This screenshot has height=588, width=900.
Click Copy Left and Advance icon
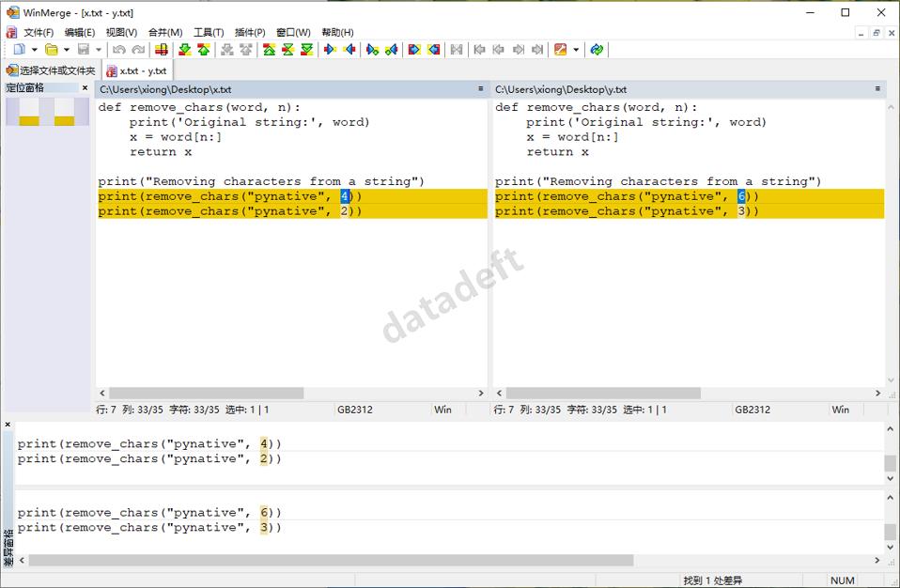pyautogui.click(x=392, y=50)
